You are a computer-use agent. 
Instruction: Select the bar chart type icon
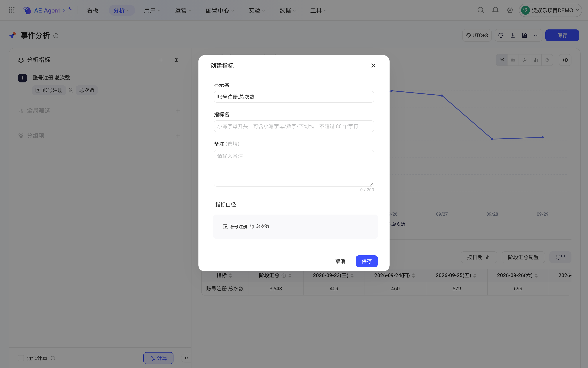[536, 60]
